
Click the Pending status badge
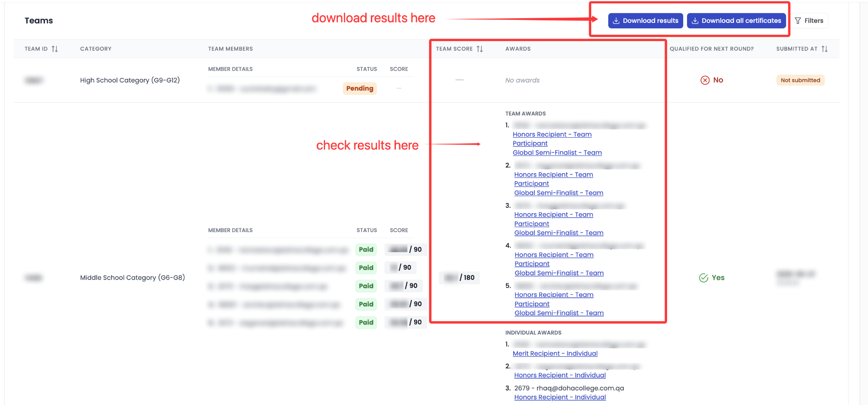click(x=359, y=89)
